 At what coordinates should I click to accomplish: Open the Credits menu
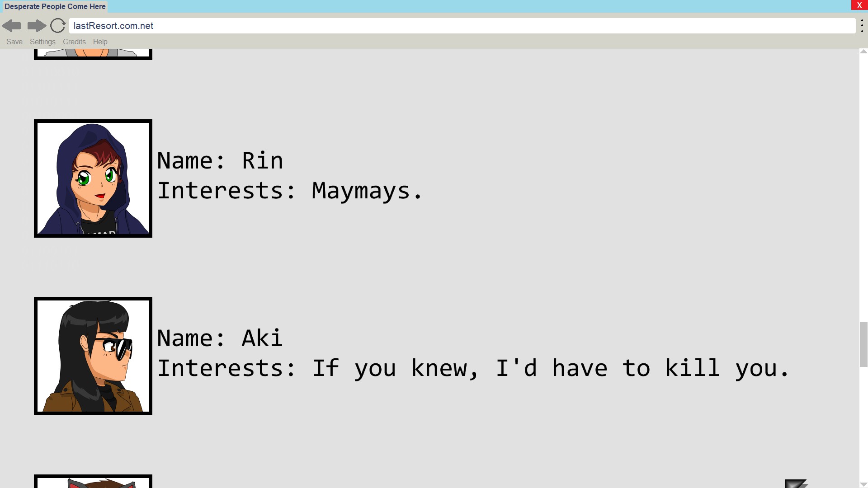point(74,42)
